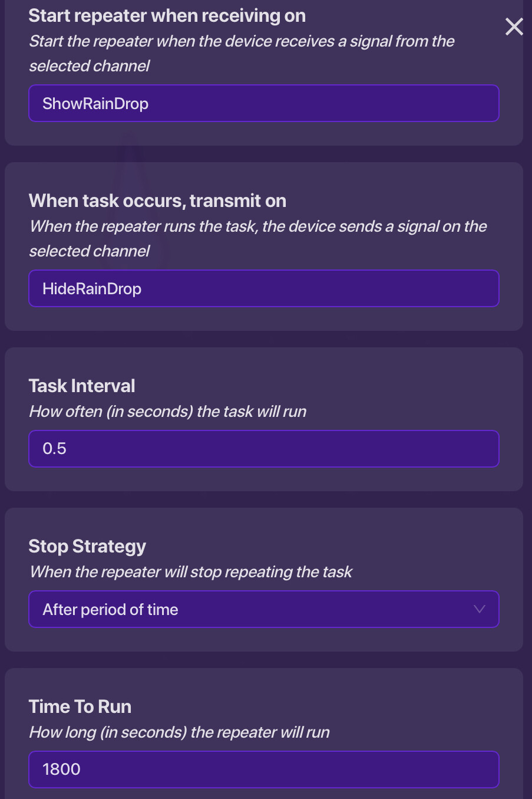
Task: Click "When the repeater will stop" description
Action: click(190, 572)
